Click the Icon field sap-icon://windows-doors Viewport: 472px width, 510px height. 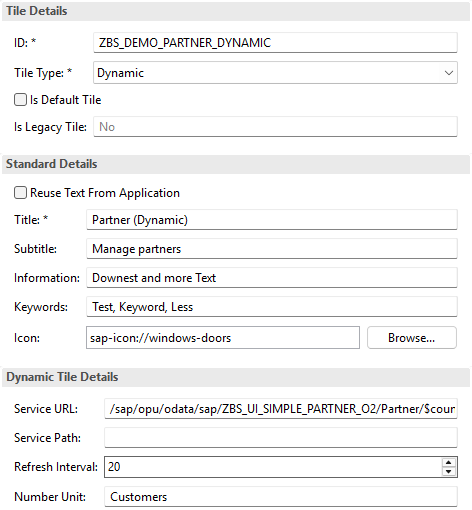click(x=223, y=338)
